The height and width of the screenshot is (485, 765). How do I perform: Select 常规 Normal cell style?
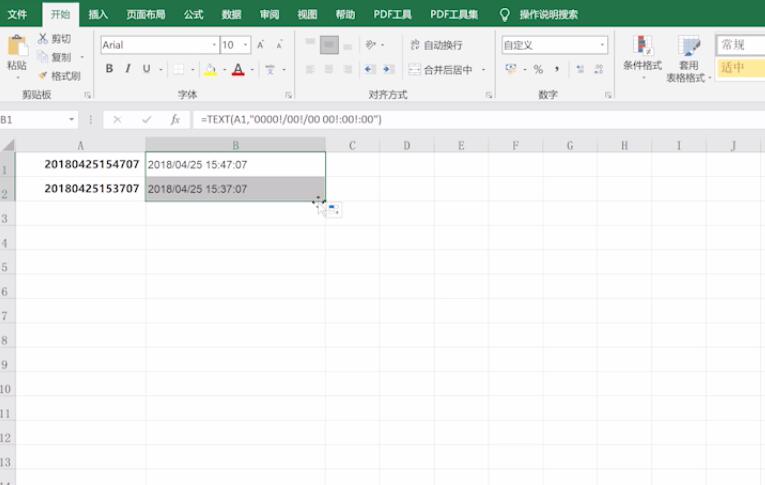click(x=741, y=45)
